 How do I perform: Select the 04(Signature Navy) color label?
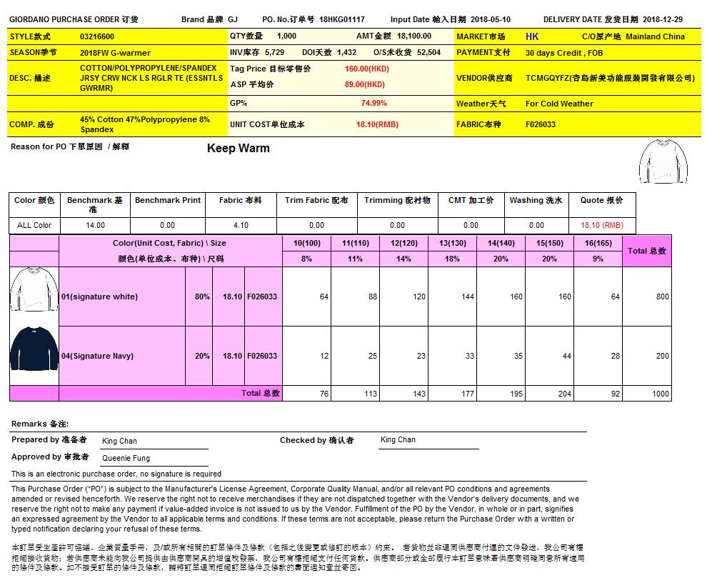[96, 356]
